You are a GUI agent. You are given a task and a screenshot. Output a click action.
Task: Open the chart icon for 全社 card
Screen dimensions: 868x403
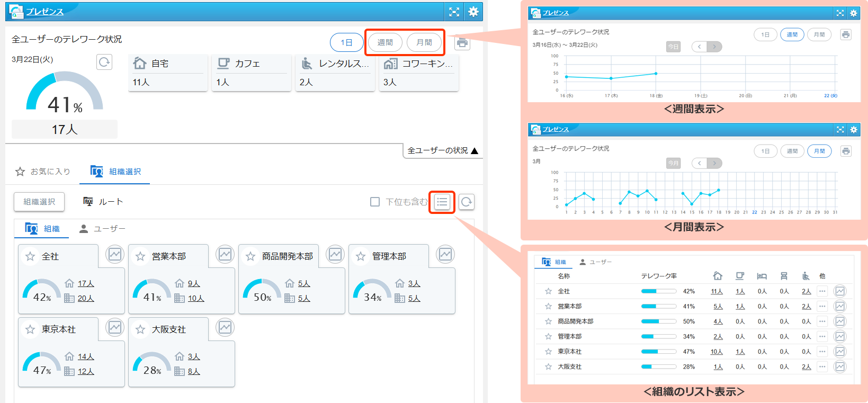click(115, 255)
